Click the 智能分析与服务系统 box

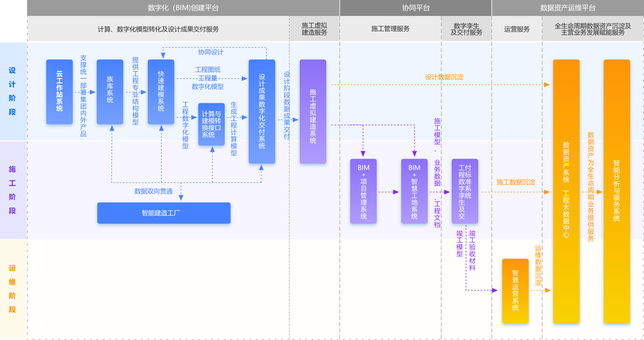[617, 191]
